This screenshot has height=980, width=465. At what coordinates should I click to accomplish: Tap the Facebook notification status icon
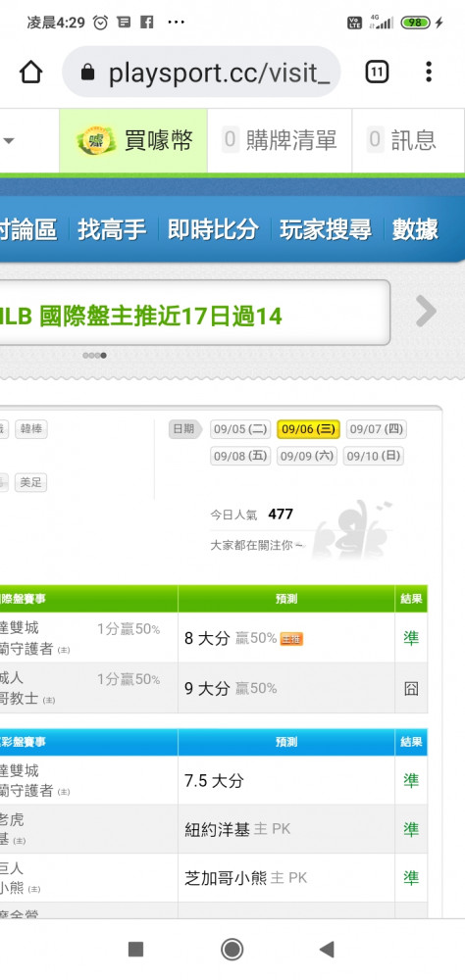coord(146,23)
